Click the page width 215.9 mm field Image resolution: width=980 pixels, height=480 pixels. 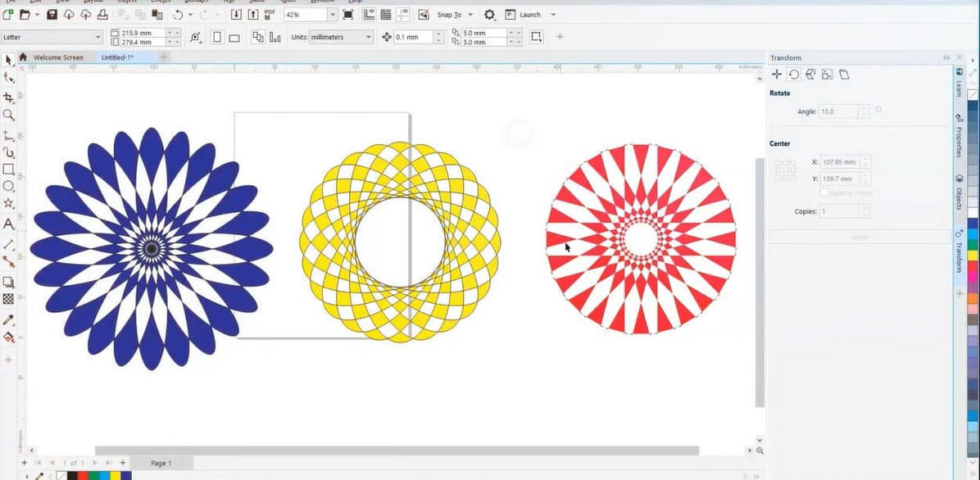pos(143,33)
